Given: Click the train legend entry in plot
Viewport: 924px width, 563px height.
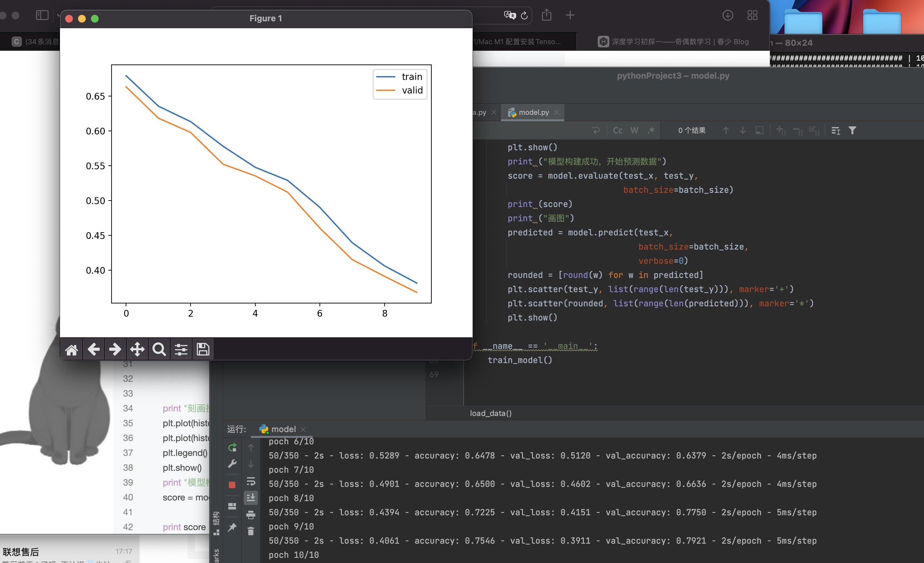Looking at the screenshot, I should pos(399,76).
